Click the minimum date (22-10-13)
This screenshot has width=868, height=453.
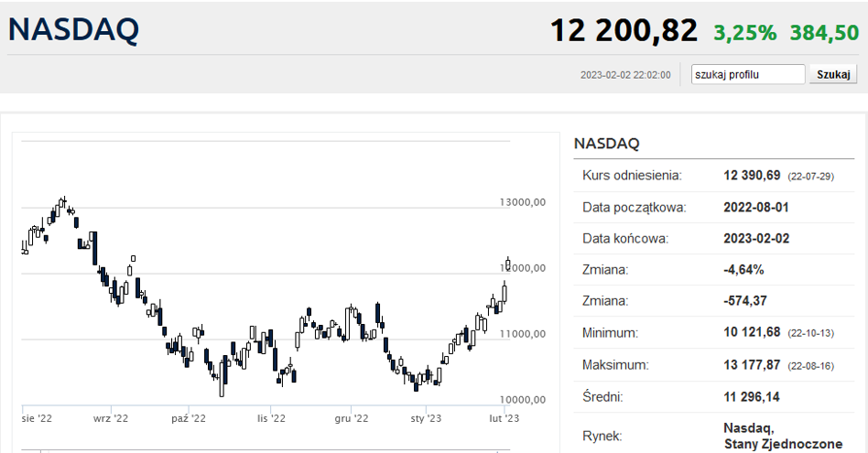coord(810,333)
